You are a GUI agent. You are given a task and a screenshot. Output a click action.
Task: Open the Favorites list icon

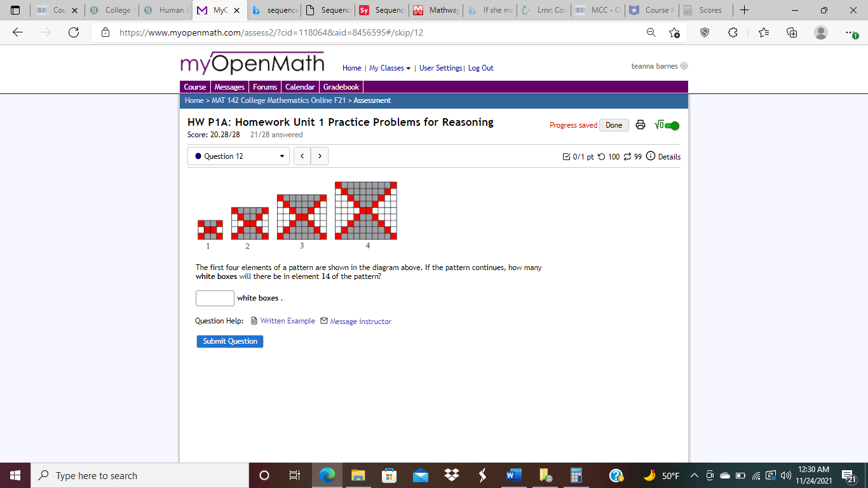764,32
